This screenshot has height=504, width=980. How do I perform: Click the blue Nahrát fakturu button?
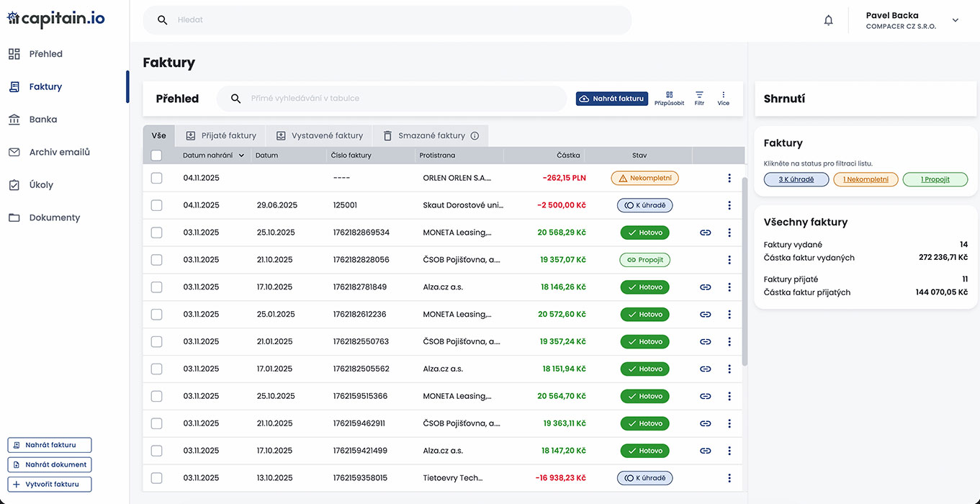click(x=611, y=99)
